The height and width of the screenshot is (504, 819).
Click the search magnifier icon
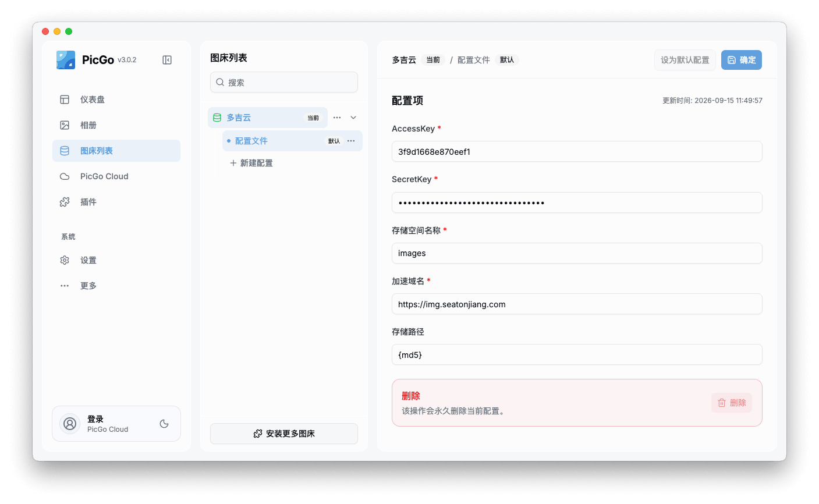coord(220,82)
